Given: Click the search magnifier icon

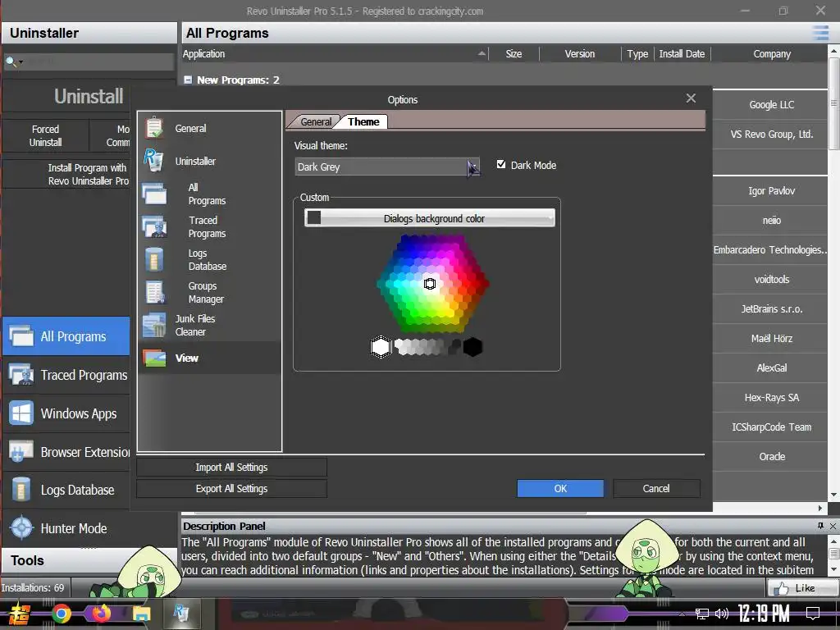Looking at the screenshot, I should (x=10, y=62).
